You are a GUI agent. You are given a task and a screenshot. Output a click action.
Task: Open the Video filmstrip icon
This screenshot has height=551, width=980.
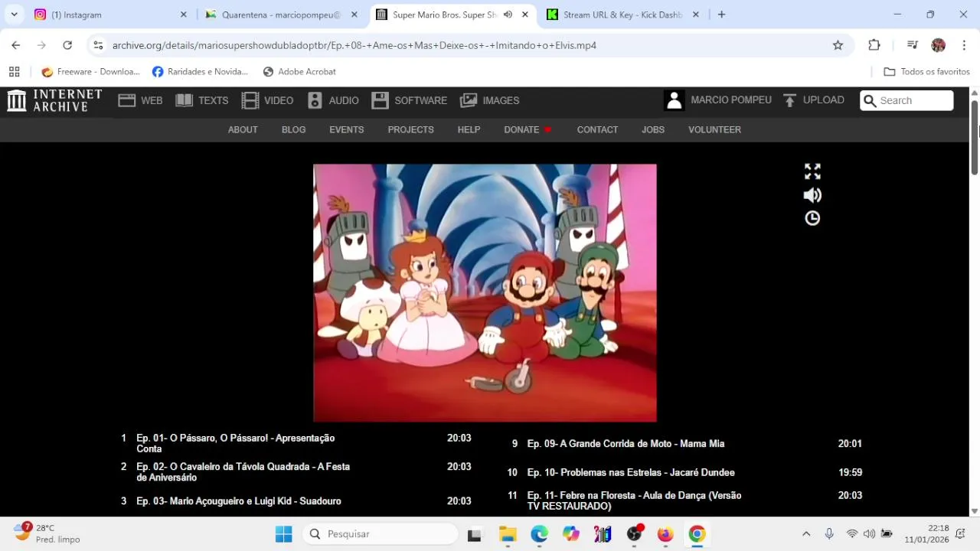click(250, 100)
